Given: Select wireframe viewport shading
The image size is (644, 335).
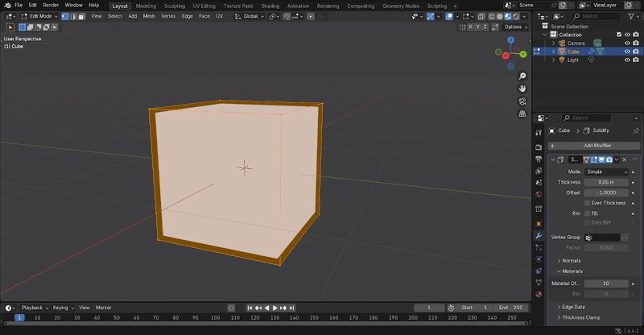Looking at the screenshot, I should point(491,16).
